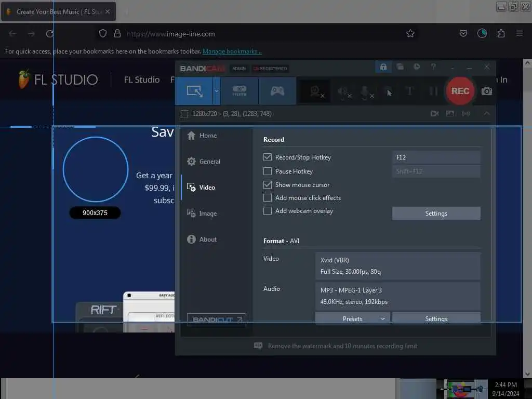Click the pause recording icon
Viewport: 532px width, 399px height.
tap(433, 91)
